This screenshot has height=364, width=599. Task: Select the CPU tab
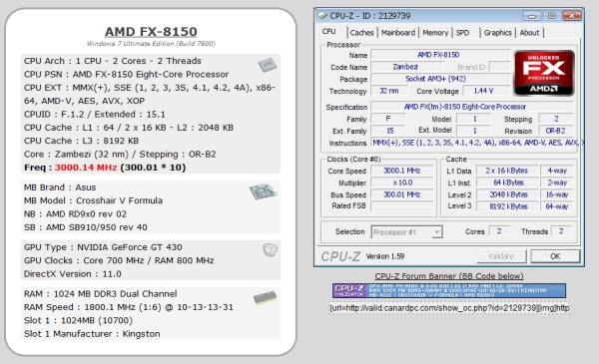tap(328, 32)
